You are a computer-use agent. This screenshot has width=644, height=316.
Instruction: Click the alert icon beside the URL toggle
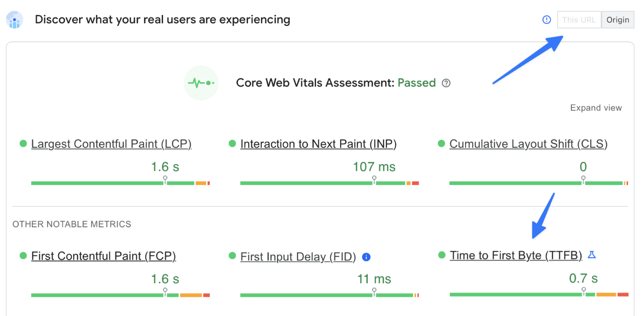pos(546,20)
